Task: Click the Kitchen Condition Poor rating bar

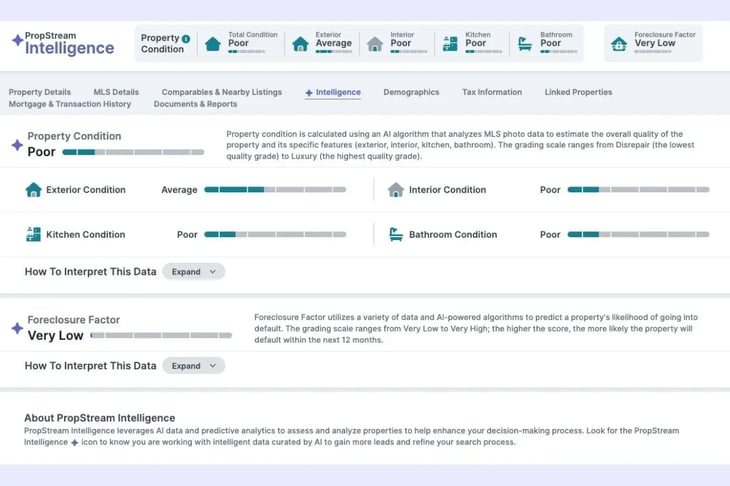Action: click(x=275, y=234)
